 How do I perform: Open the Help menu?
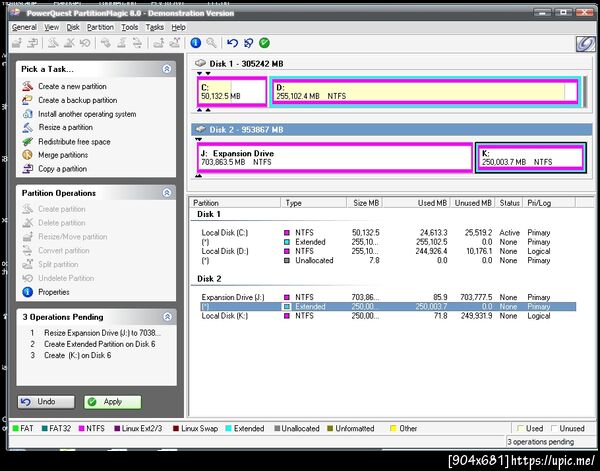(178, 27)
